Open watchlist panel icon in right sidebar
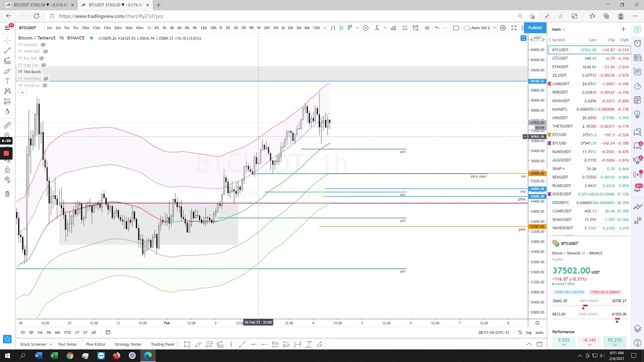The image size is (644, 362). (637, 30)
